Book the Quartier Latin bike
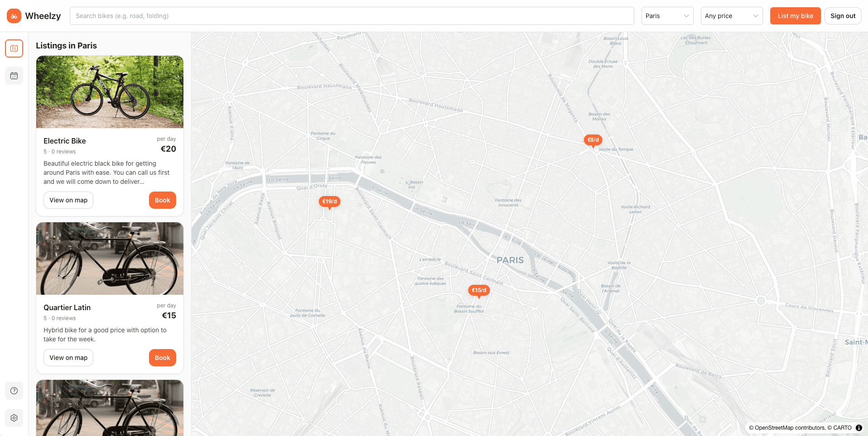Screen dimensions: 868x436 click(x=162, y=358)
